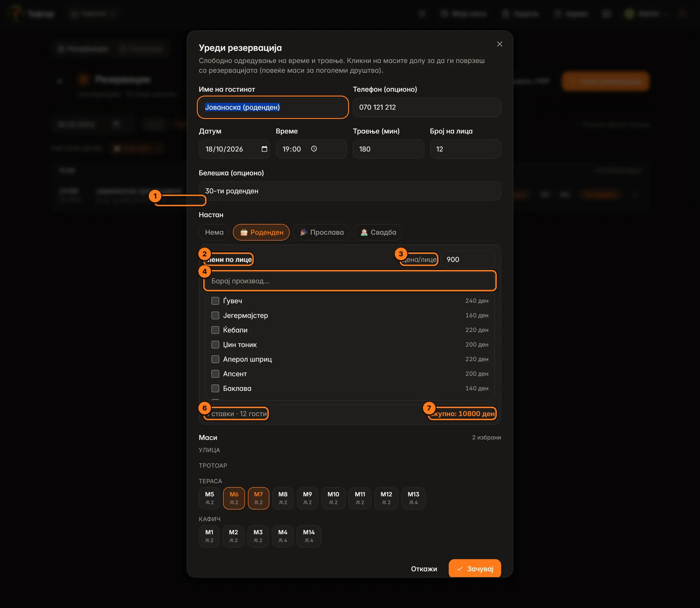This screenshot has width=700, height=608.
Task: Select table M13 with four seats
Action: (413, 498)
